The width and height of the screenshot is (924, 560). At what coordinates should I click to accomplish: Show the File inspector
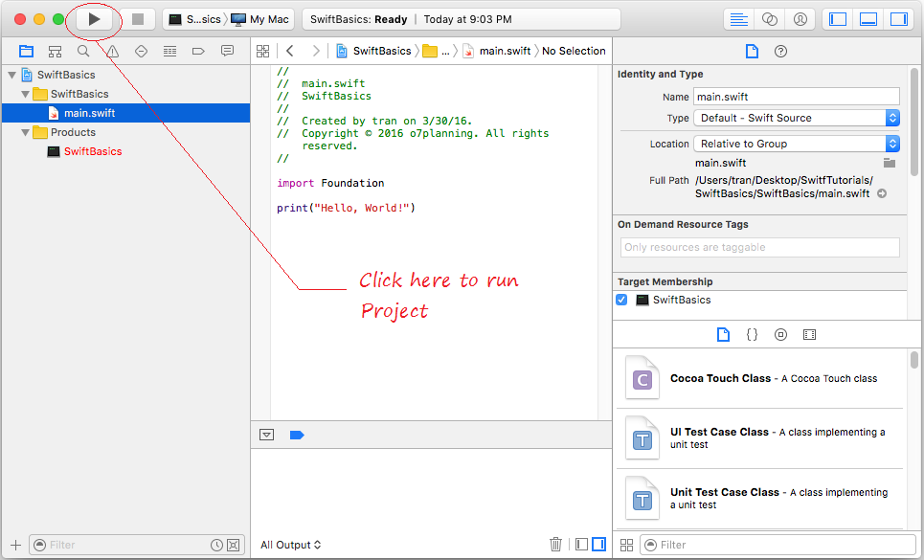tap(752, 52)
